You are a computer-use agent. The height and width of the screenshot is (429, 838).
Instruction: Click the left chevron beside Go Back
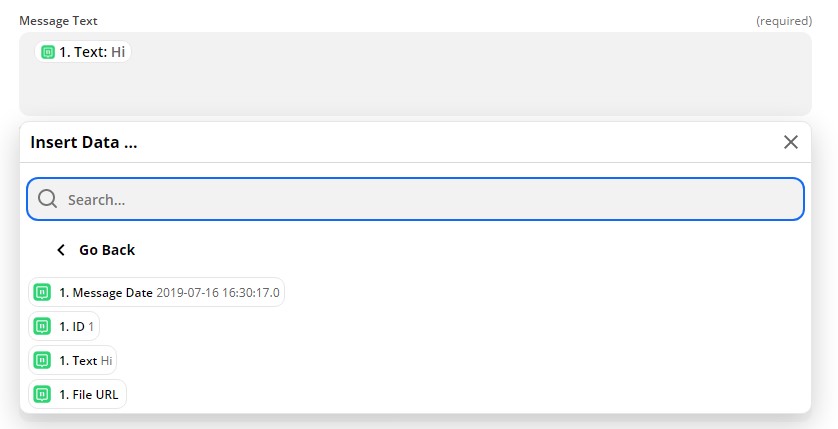(x=61, y=249)
